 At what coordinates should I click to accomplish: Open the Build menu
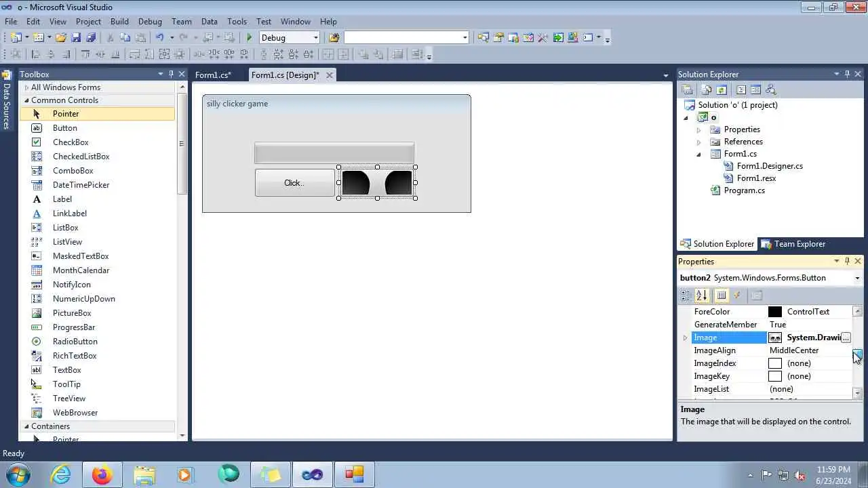(x=119, y=22)
